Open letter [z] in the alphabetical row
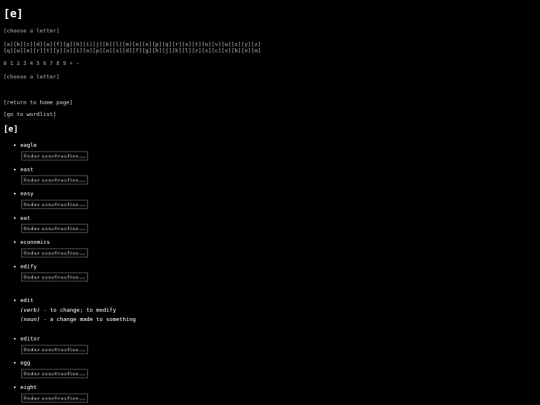Viewport: 540px width, 405px height. (256, 44)
